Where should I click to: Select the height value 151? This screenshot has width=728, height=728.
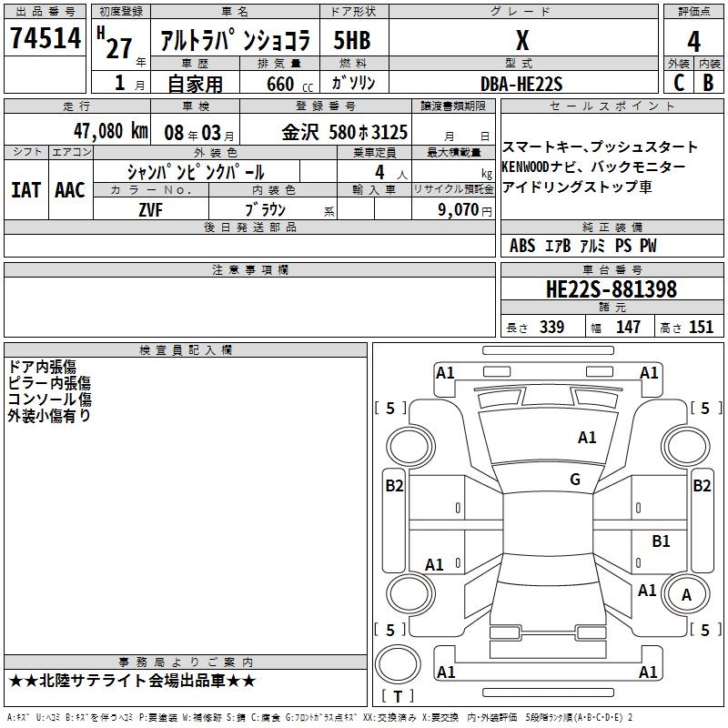pos(701,327)
